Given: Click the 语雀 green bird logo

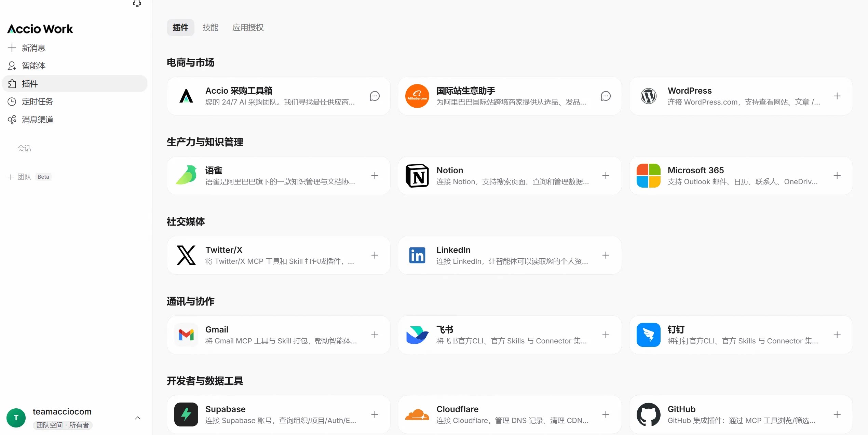Looking at the screenshot, I should pyautogui.click(x=186, y=175).
